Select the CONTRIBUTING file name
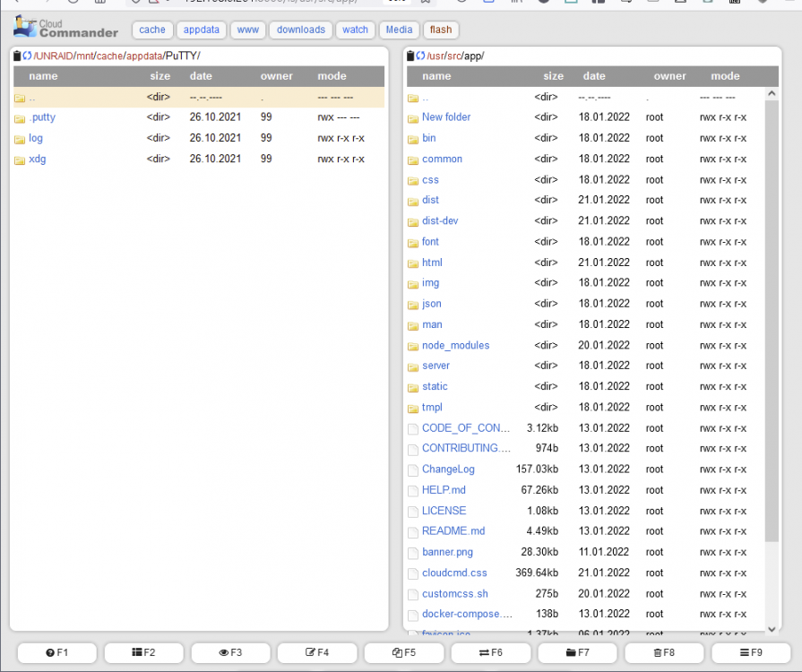Viewport: 802px width, 672px height. [467, 448]
